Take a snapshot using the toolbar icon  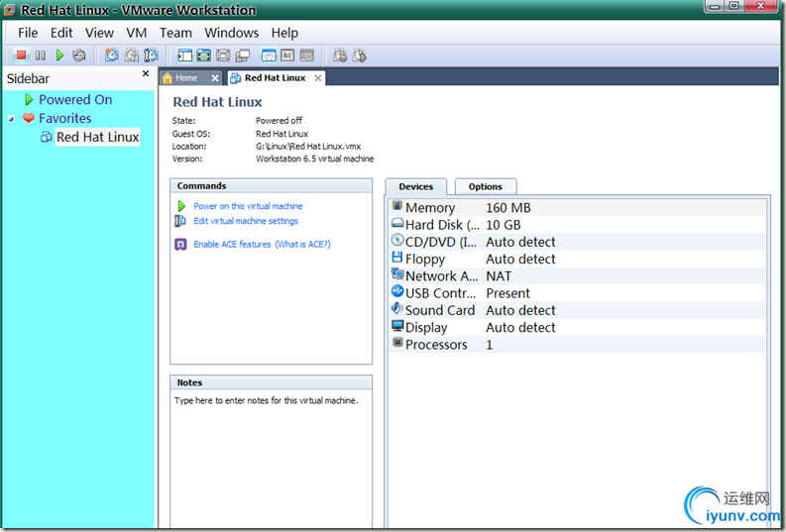point(111,55)
